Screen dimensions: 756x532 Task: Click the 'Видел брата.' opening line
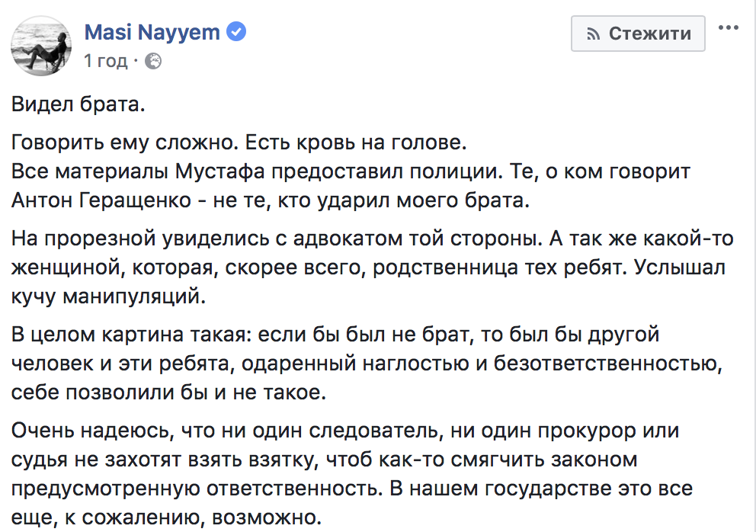tap(78, 104)
